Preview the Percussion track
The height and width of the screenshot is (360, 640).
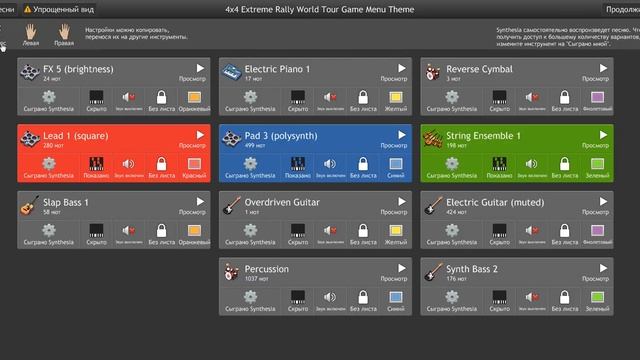point(402,268)
